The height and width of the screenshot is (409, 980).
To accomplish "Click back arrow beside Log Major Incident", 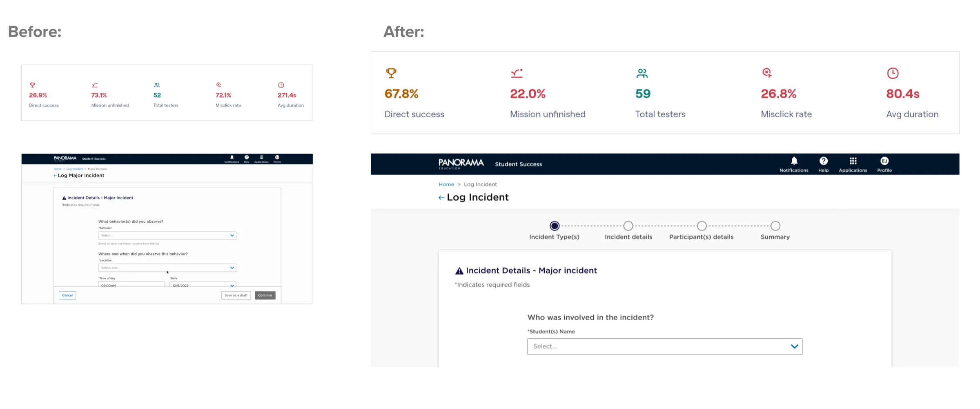I will (55, 176).
